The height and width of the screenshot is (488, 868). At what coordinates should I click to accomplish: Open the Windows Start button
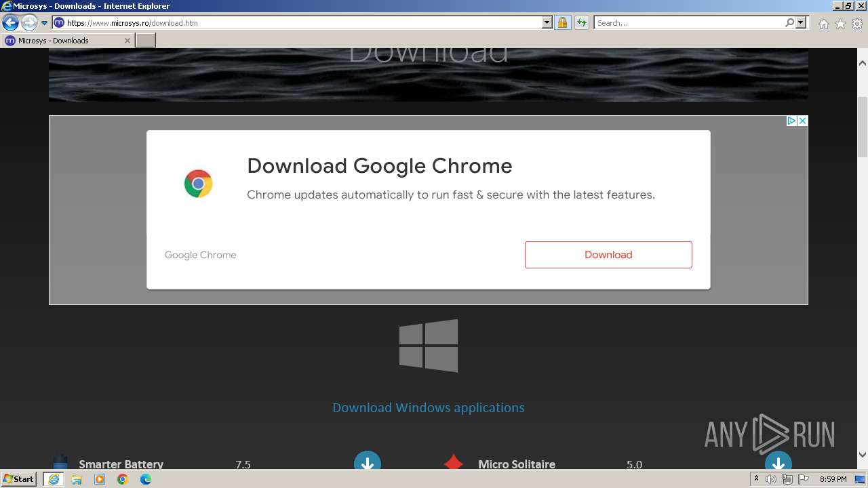pos(19,479)
